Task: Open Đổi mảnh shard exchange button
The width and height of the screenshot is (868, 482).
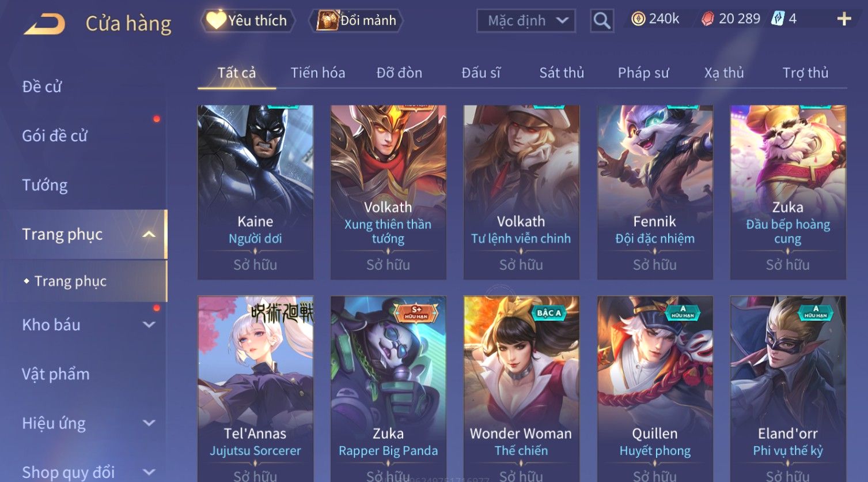Action: [356, 20]
